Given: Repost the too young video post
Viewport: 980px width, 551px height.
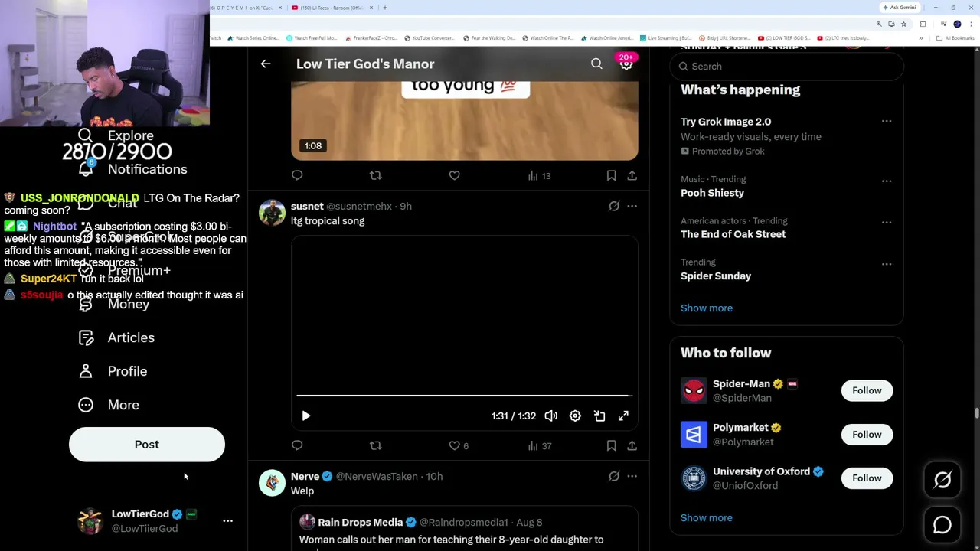Looking at the screenshot, I should [x=375, y=175].
